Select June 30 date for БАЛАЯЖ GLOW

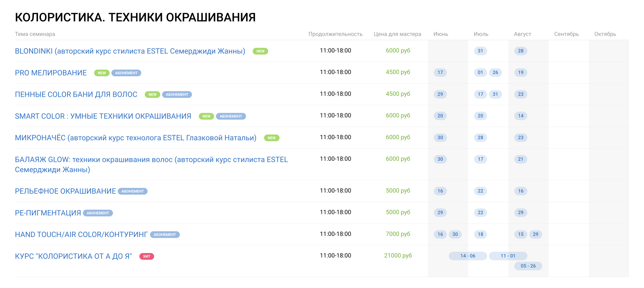point(440,159)
